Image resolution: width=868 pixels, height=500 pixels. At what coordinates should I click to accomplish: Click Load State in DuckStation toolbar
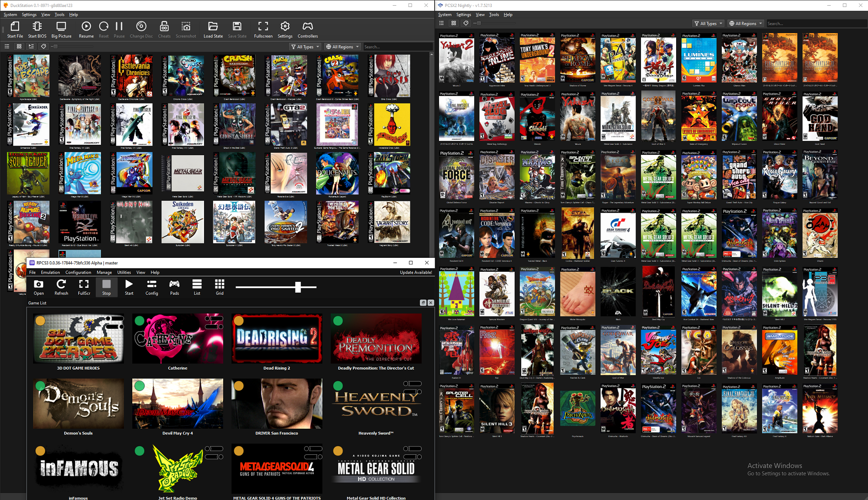(x=213, y=30)
